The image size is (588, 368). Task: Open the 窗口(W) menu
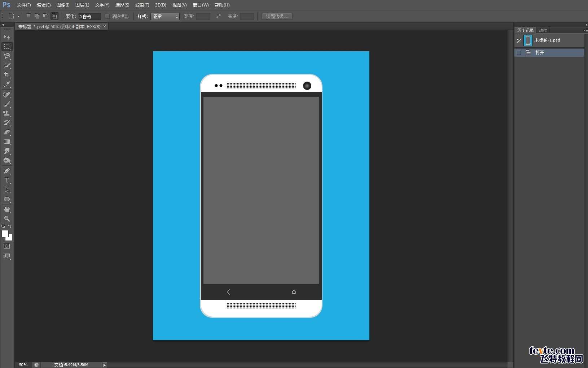pyautogui.click(x=201, y=5)
